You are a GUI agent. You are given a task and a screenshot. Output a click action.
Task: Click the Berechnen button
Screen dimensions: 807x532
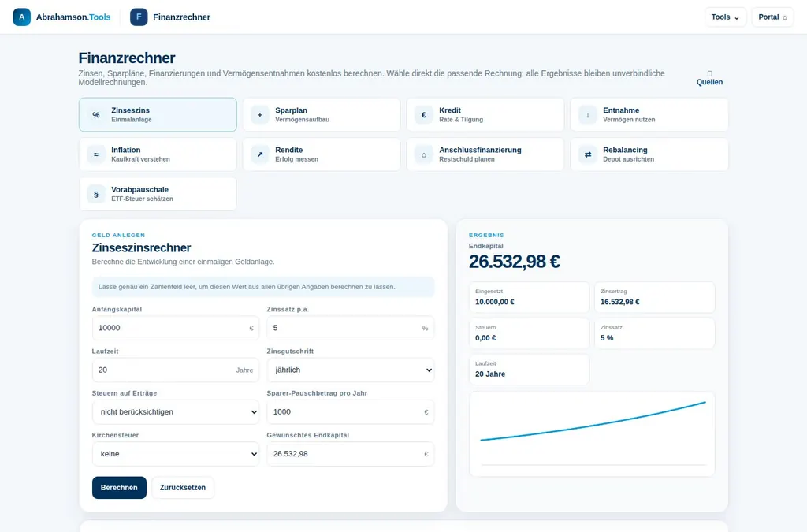120,488
